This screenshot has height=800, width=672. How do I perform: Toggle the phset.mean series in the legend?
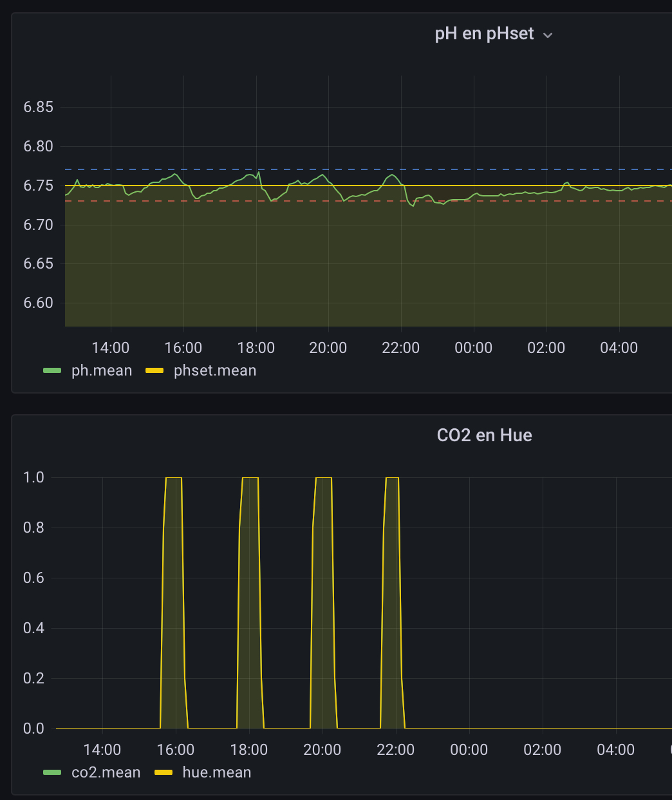click(x=215, y=370)
